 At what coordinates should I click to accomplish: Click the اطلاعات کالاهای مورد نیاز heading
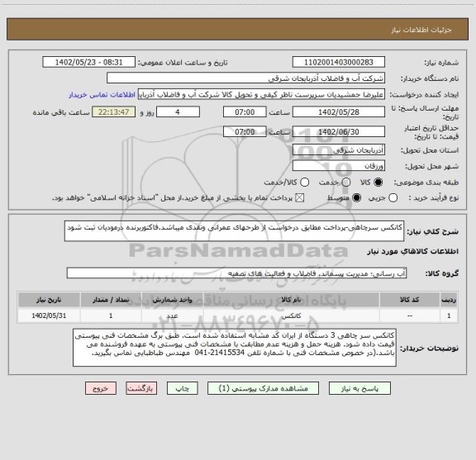412,251
